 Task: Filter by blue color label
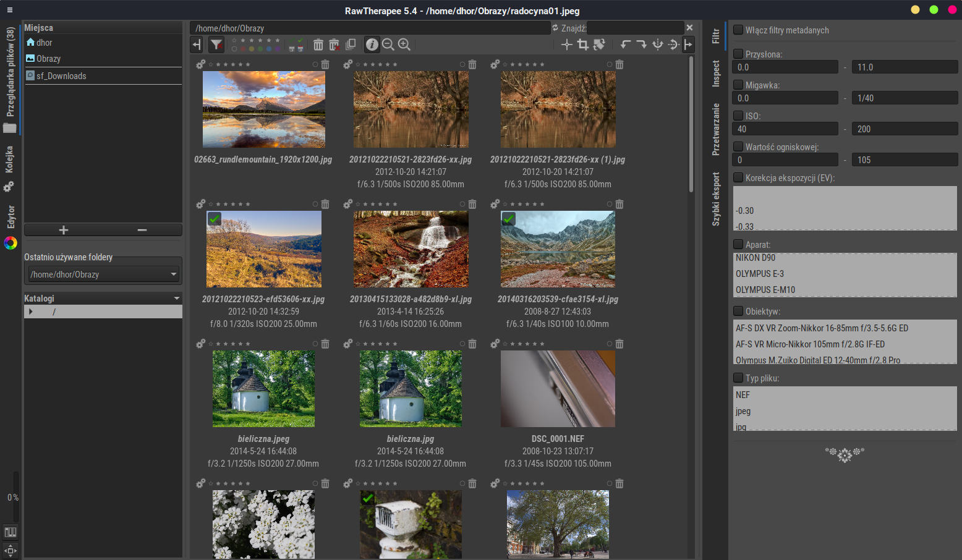268,49
